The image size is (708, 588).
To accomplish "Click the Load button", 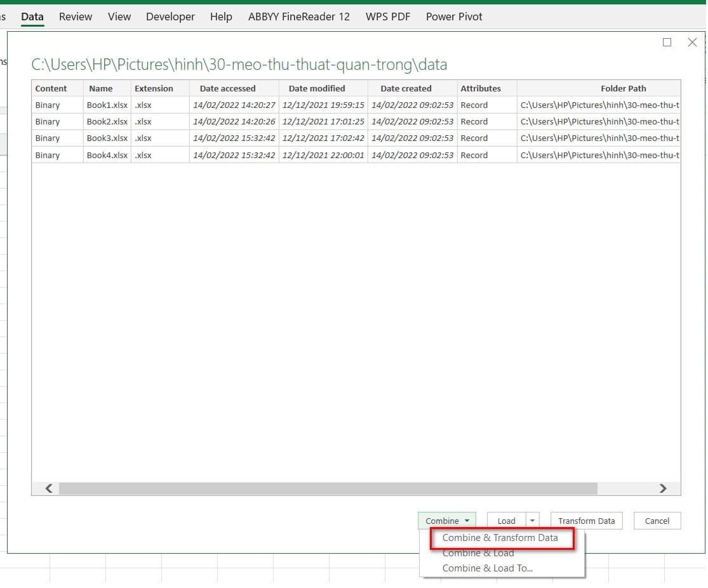I will point(507,521).
